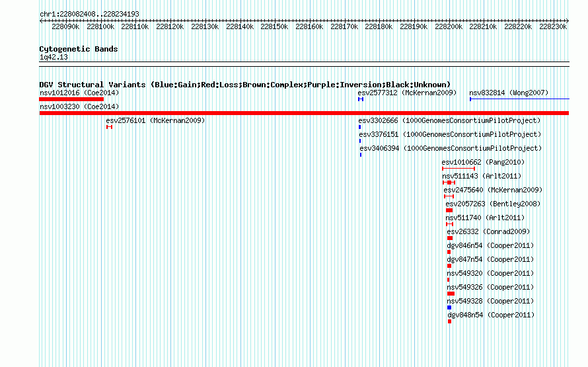588x367 pixels.
Task: Open esv2057263 (Bentley2008) label
Action: click(x=493, y=204)
